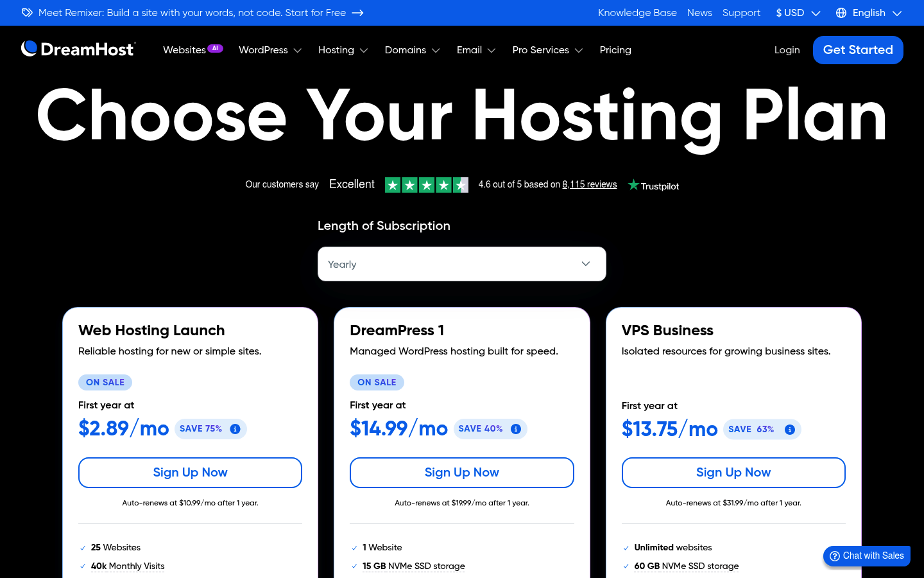Expand the Pro Services menu
This screenshot has height=578, width=924.
(x=547, y=50)
